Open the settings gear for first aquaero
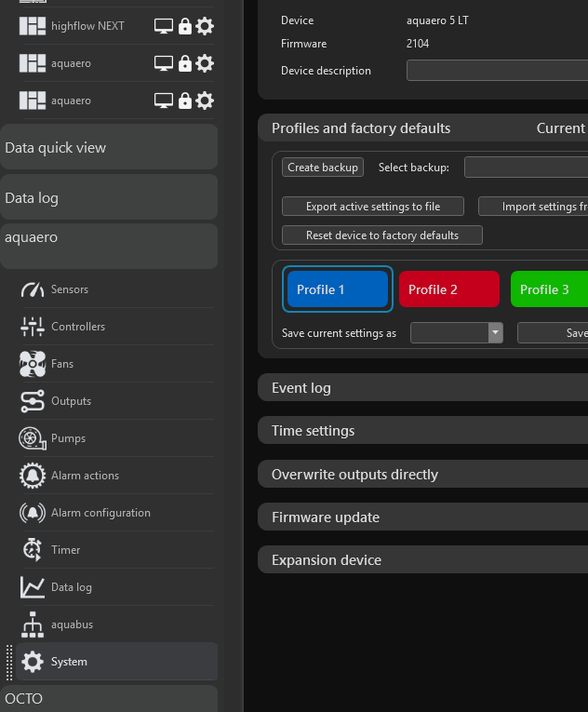This screenshot has height=712, width=588. pos(205,63)
